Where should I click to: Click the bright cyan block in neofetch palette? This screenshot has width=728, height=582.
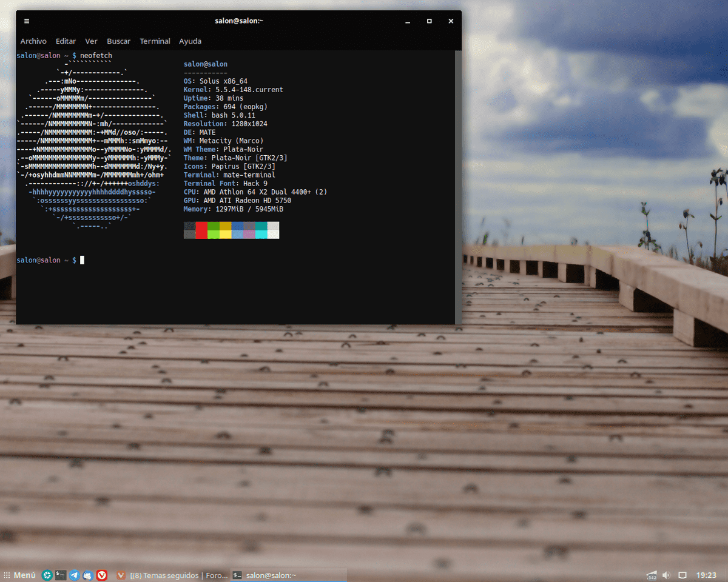(261, 234)
